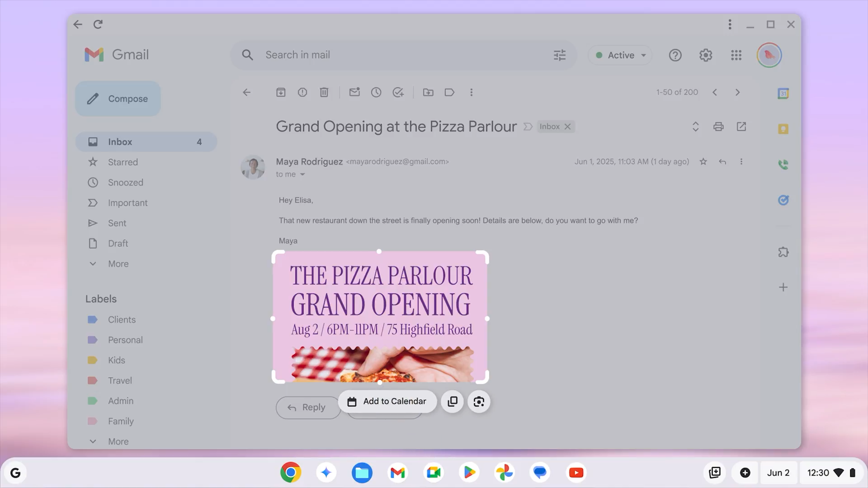The width and height of the screenshot is (868, 488).
Task: Open the More options menu in mail toolbar
Action: pos(472,92)
